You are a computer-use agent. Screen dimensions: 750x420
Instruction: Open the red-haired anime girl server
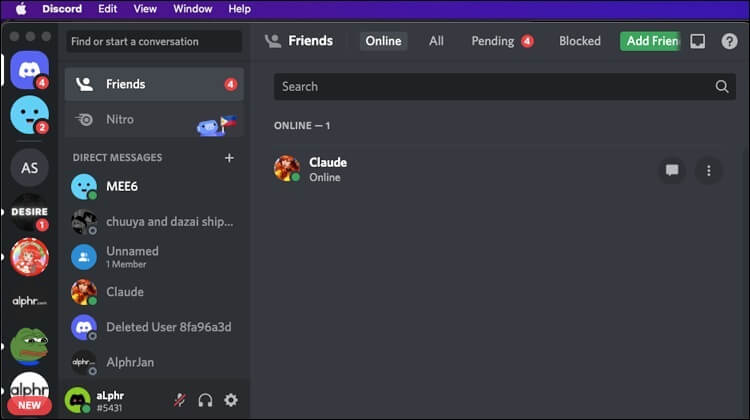coord(30,257)
